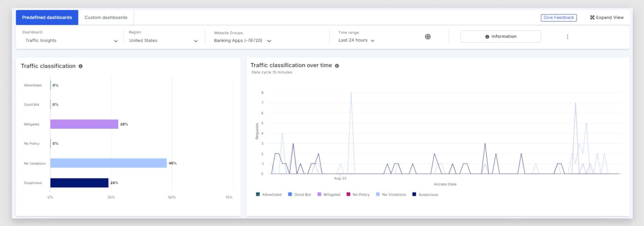
Task: Click the Aug-23 date axis label
Action: click(x=340, y=178)
